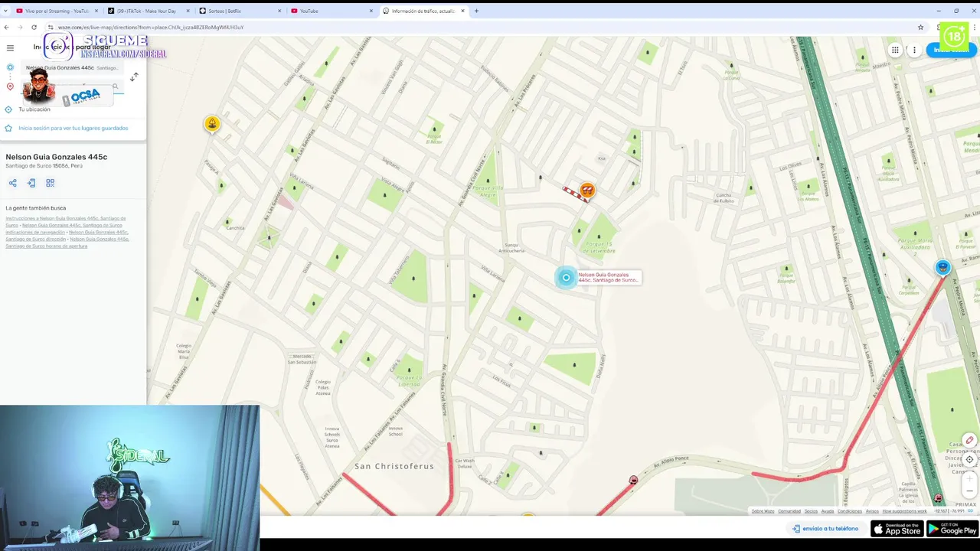Center the map on my location

(969, 459)
